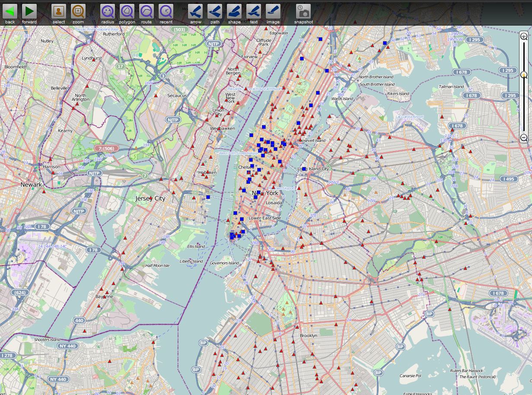
Task: Click the I 495 highway shield
Action: (x=509, y=179)
